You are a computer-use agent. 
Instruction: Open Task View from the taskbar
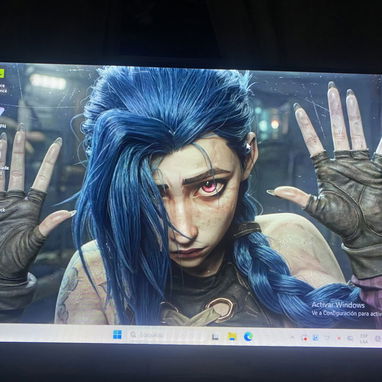click(x=215, y=337)
